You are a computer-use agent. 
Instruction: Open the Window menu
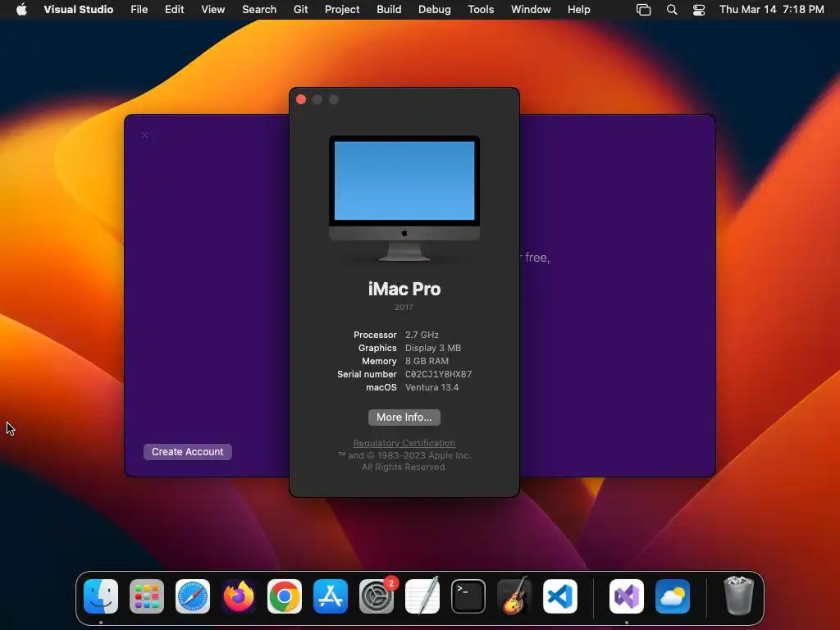pyautogui.click(x=531, y=9)
